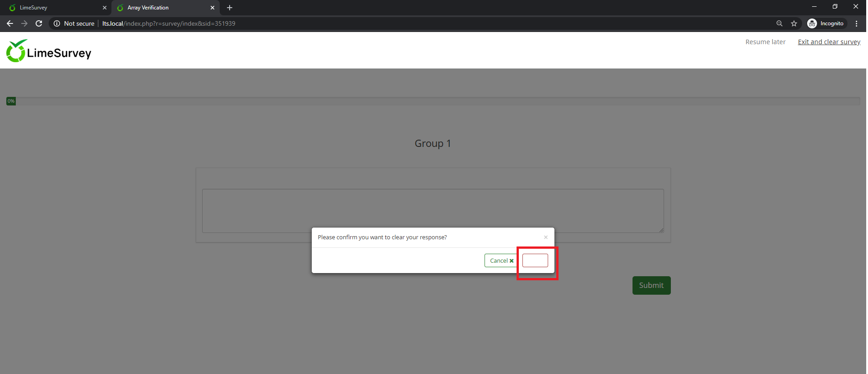Screen dimensions: 868x374
Task: Click Exit and clear survey link
Action: pyautogui.click(x=829, y=42)
